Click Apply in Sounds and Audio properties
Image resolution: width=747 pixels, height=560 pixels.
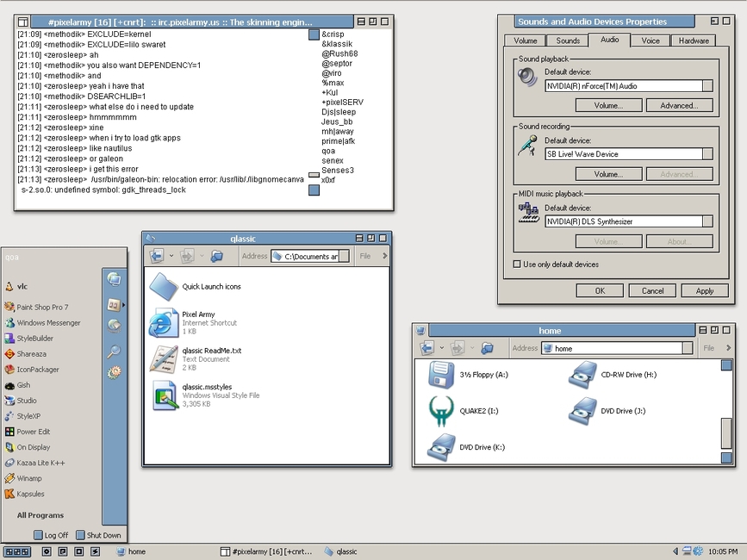[705, 291]
